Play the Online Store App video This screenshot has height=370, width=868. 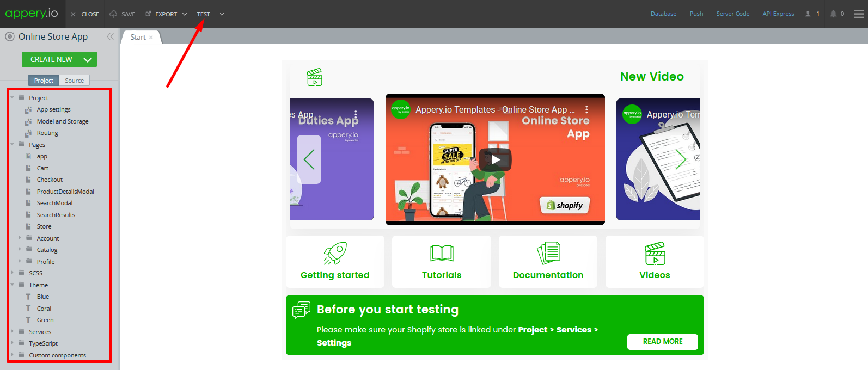(x=495, y=159)
